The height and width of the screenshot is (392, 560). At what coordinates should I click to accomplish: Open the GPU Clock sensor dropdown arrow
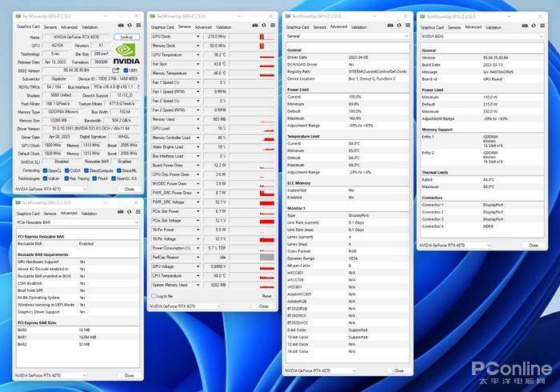198,37
